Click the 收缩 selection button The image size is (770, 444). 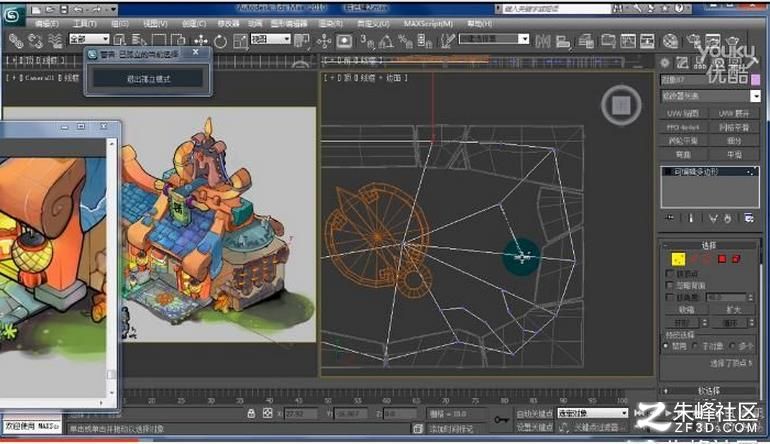click(x=686, y=309)
